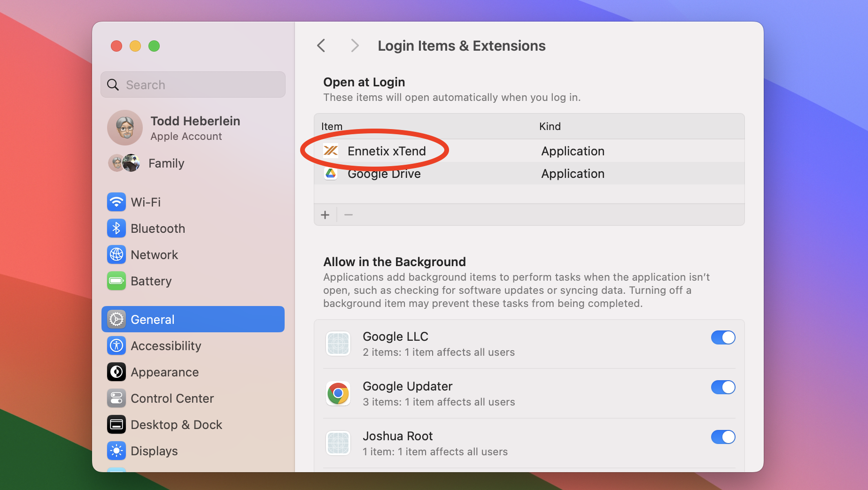
Task: Click the Control Center icon
Action: pos(116,398)
